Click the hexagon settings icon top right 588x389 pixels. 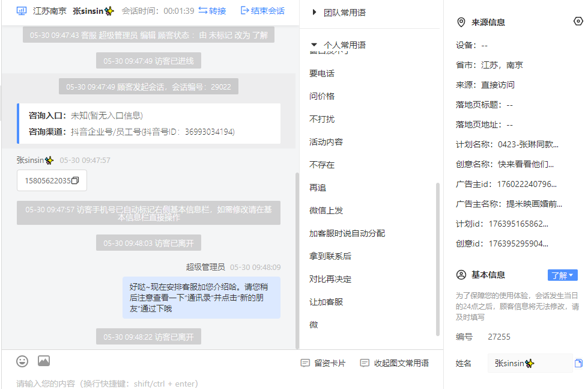click(578, 22)
